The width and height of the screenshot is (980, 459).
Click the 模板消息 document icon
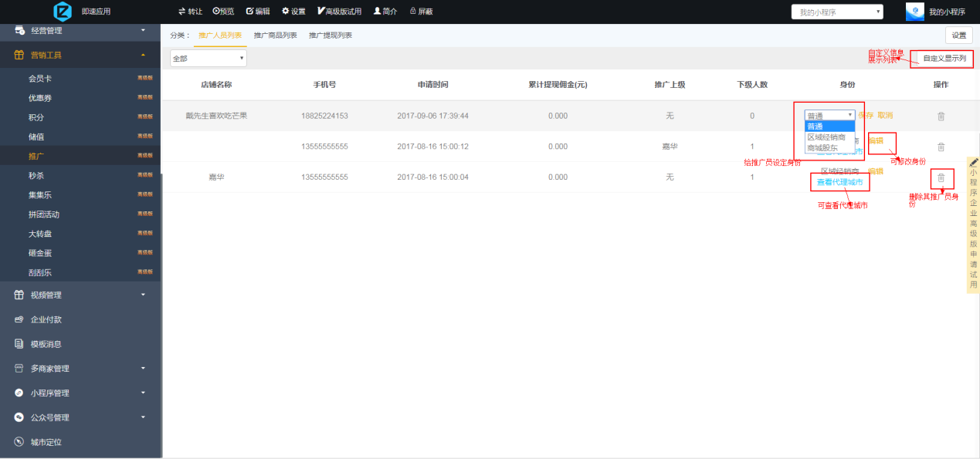(x=19, y=344)
